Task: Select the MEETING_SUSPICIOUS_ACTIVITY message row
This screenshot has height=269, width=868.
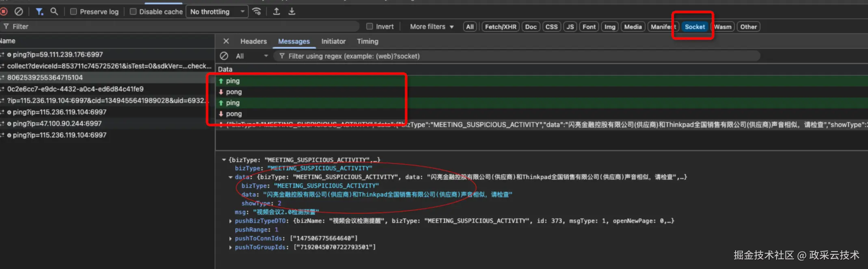Action: coord(542,125)
